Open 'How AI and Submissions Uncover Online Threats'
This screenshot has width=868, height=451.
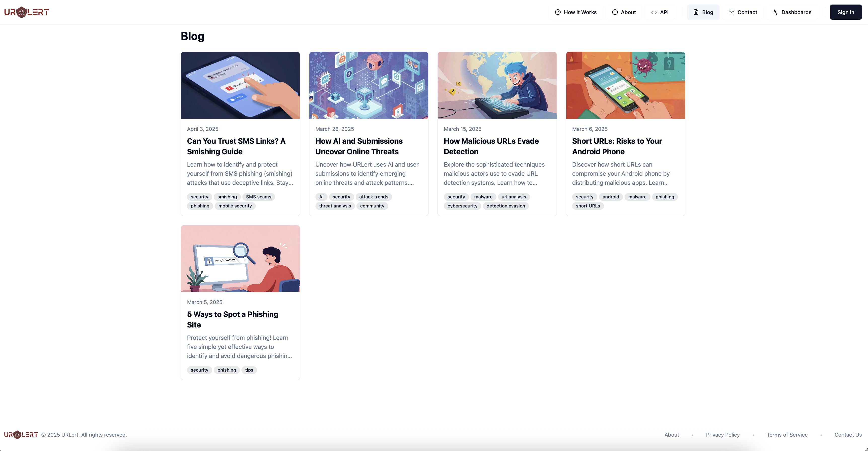tap(359, 146)
